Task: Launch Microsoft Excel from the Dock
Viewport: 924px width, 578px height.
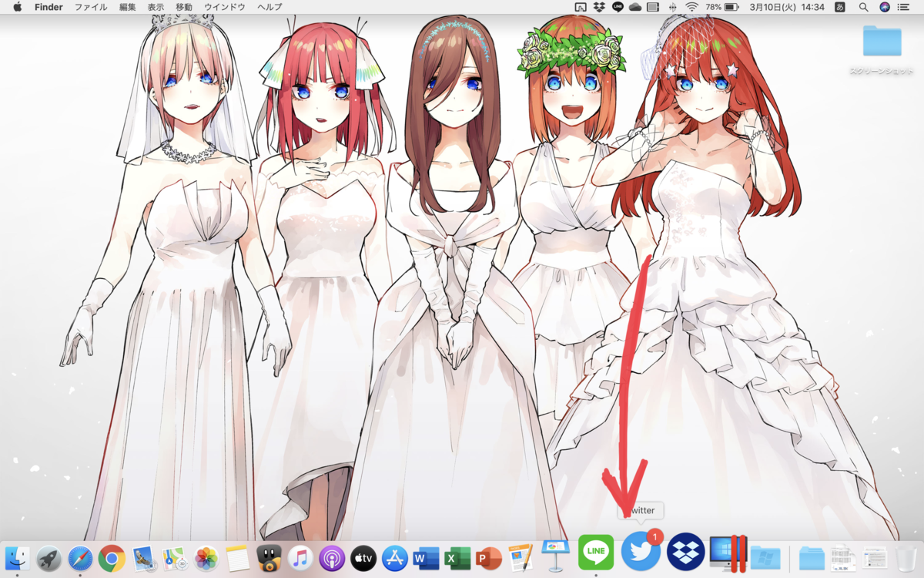Action: coord(457,558)
